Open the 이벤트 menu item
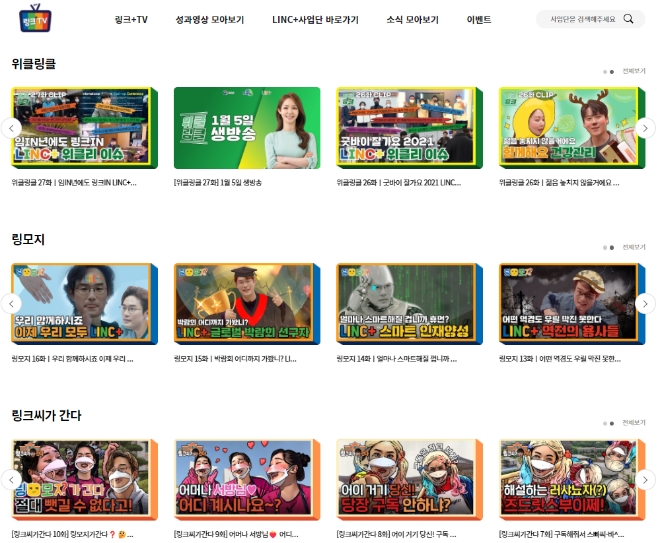The image size is (660, 543). pos(479,19)
